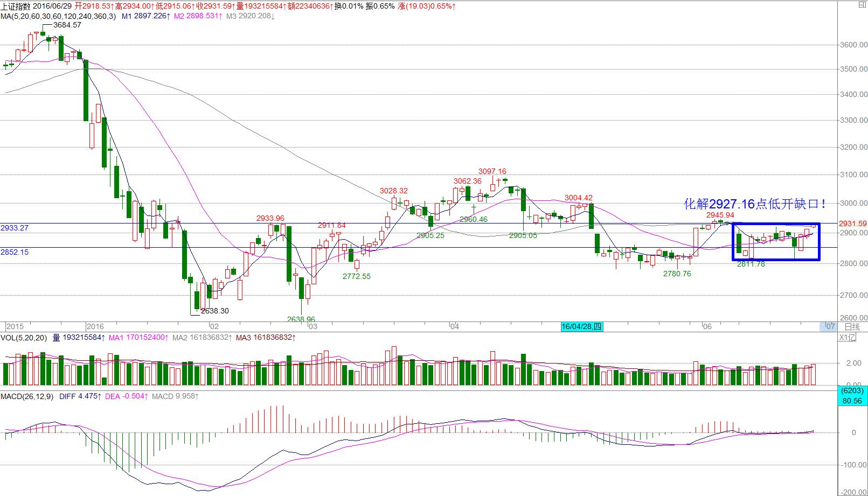Click the 换0.01% turnover rate
The height and width of the screenshot is (496, 868).
click(349, 6)
